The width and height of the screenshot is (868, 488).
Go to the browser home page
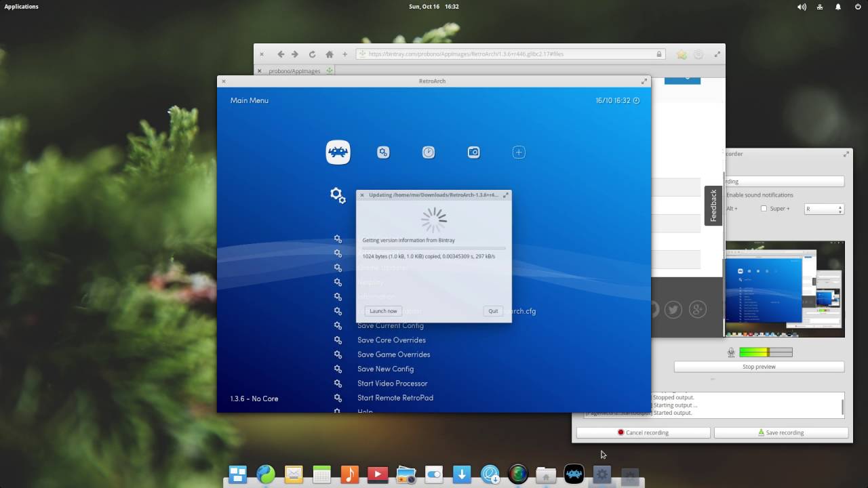[330, 54]
